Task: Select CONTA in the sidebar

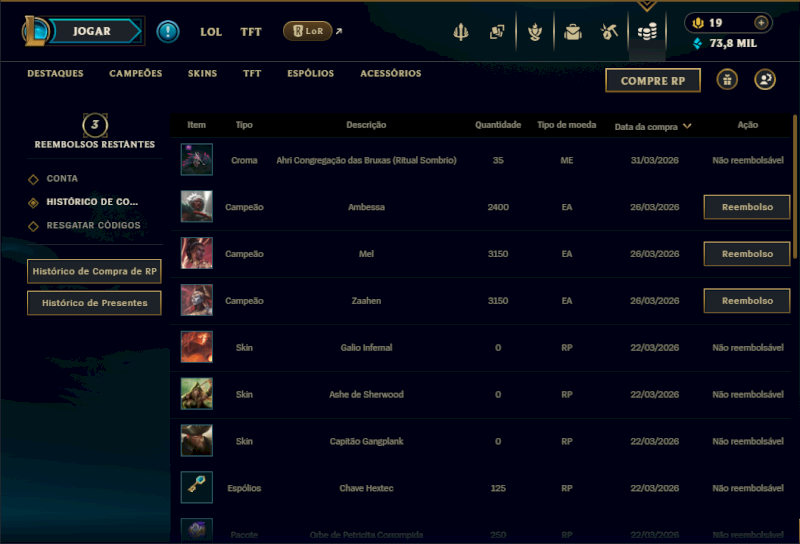Action: tap(62, 179)
